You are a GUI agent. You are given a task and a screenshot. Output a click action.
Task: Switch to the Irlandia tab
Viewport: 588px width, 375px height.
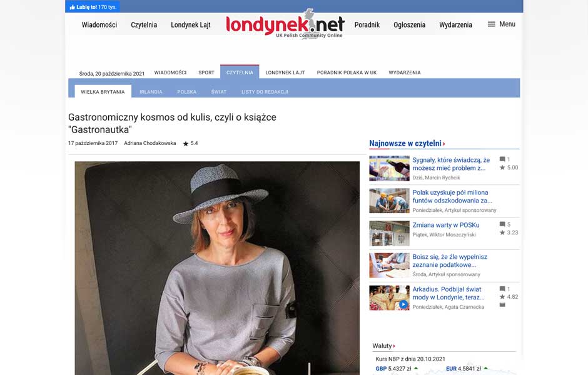(151, 92)
